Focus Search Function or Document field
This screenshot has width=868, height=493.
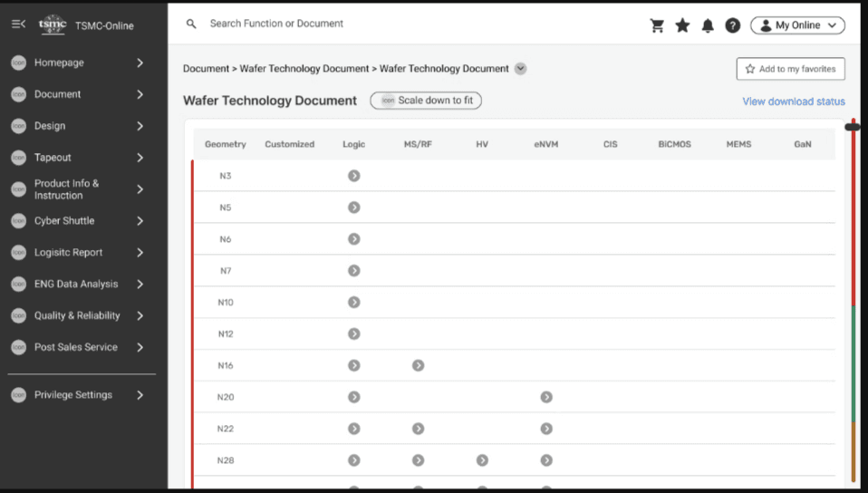tap(276, 24)
